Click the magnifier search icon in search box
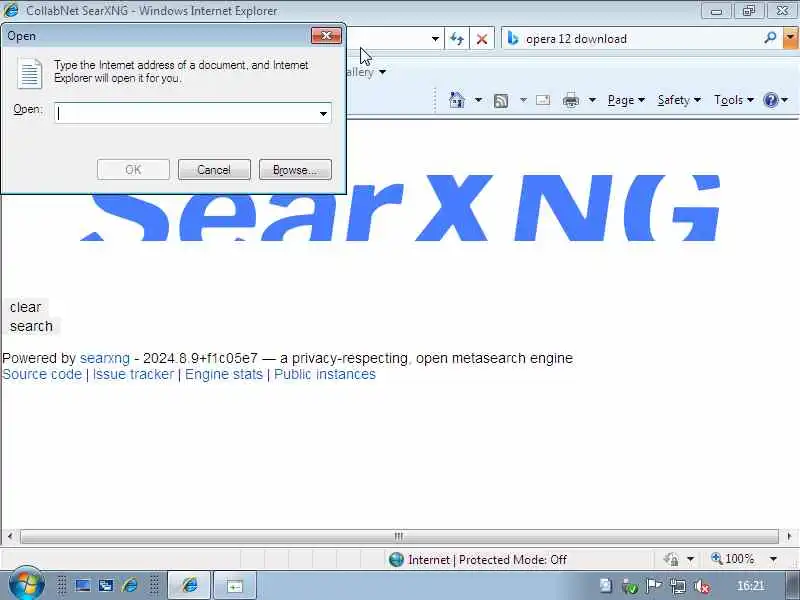The width and height of the screenshot is (800, 600). pyautogui.click(x=770, y=38)
